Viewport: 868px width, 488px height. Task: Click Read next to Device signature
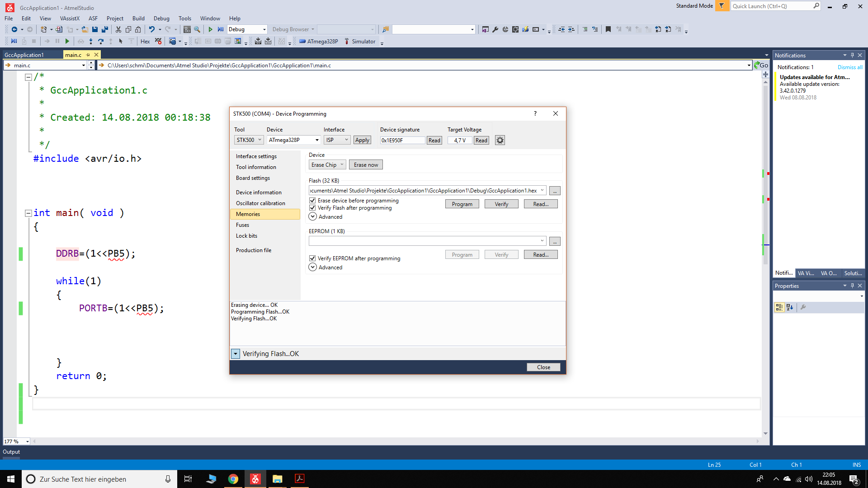[x=434, y=141]
